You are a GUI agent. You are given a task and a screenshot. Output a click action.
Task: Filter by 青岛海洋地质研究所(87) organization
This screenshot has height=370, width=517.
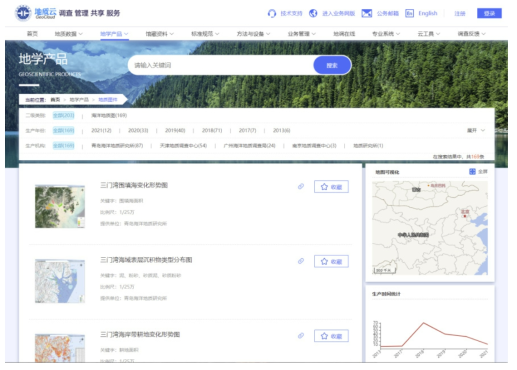point(117,146)
